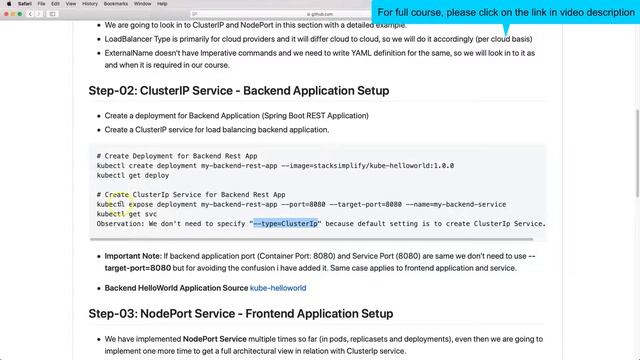The image size is (640, 360).
Task: Click the bold 'NodePort Service' text
Action: [215, 339]
